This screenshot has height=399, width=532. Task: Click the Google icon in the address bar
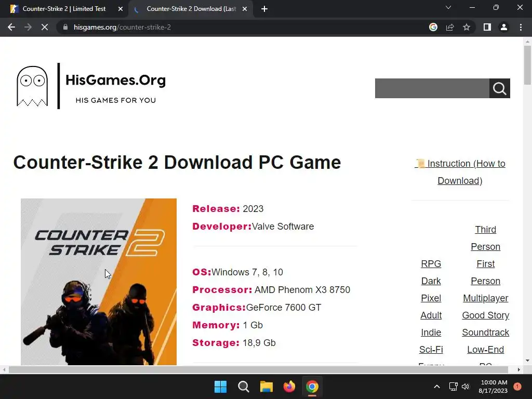pos(433,27)
